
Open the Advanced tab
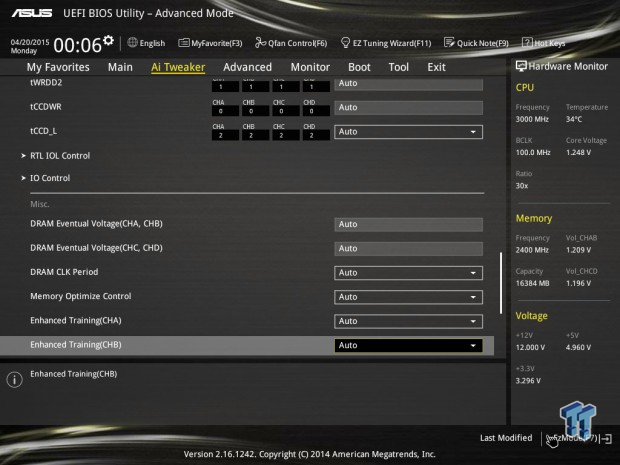click(248, 67)
